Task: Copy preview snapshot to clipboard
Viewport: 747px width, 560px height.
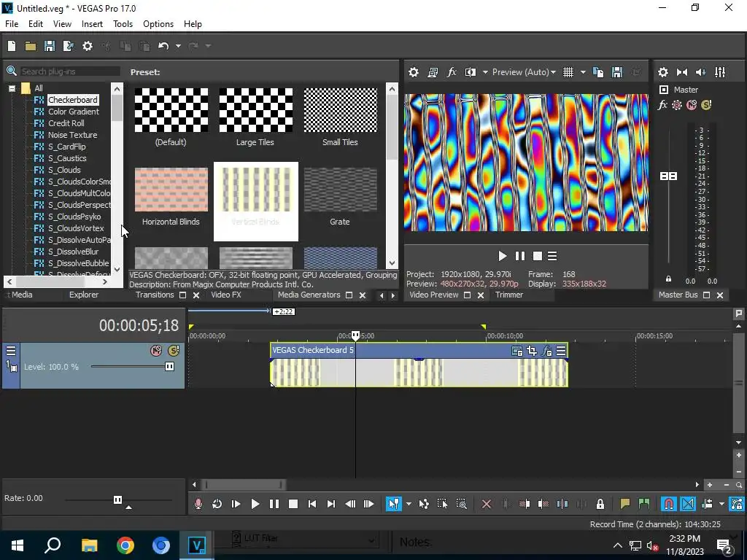Action: (598, 72)
